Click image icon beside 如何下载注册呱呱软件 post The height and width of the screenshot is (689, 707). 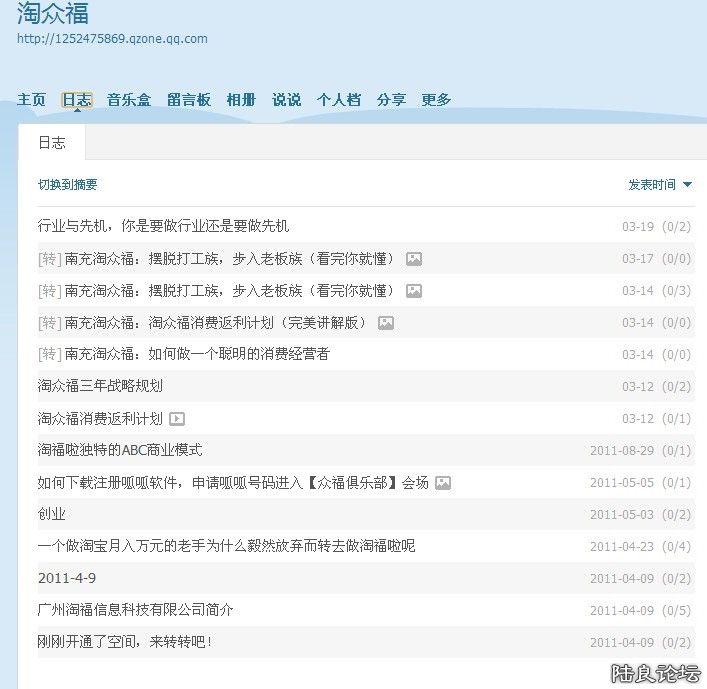pyautogui.click(x=443, y=483)
